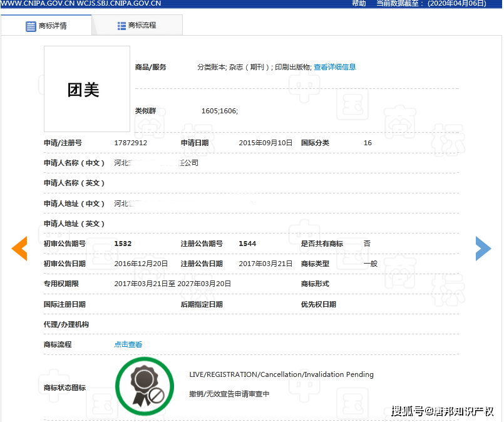
Task: Click the green trademark status badge icon
Action: (145, 386)
